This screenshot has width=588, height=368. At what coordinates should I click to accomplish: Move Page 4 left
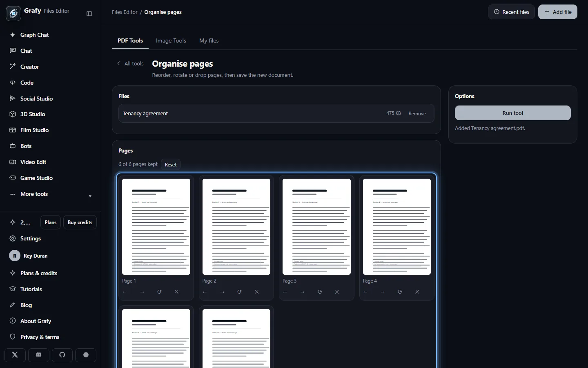coord(365,292)
